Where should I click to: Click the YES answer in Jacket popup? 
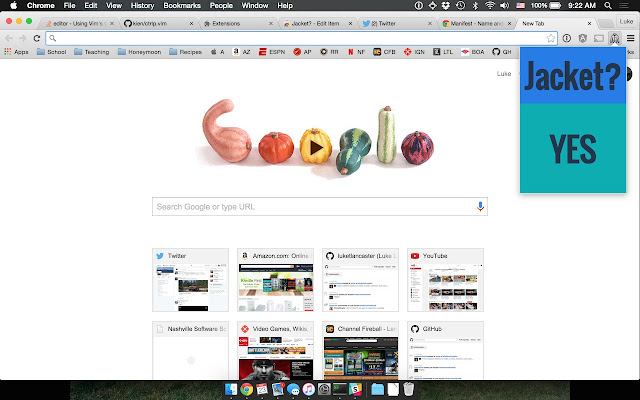[573, 149]
